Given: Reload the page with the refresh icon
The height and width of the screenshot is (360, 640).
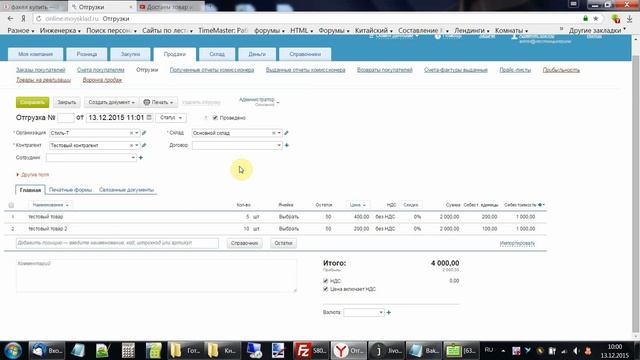Looking at the screenshot, I should tap(38, 19).
